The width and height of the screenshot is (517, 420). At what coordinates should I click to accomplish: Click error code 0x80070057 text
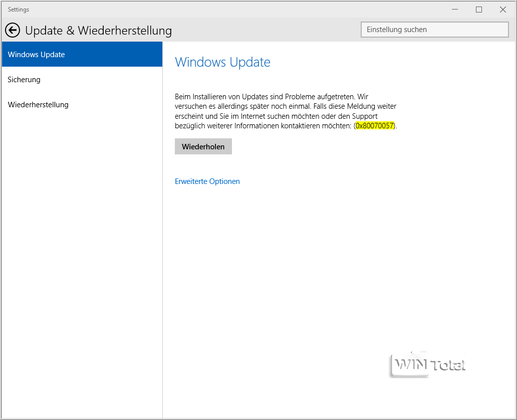375,126
